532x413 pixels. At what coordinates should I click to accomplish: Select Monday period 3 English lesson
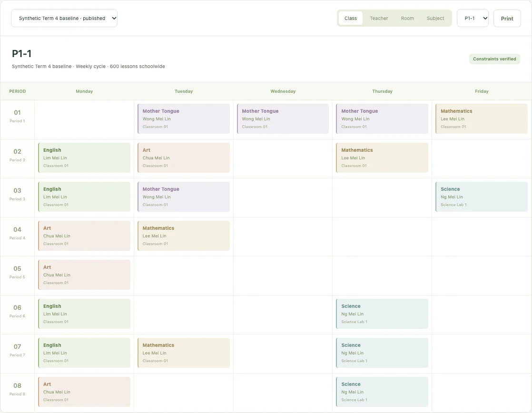84,197
